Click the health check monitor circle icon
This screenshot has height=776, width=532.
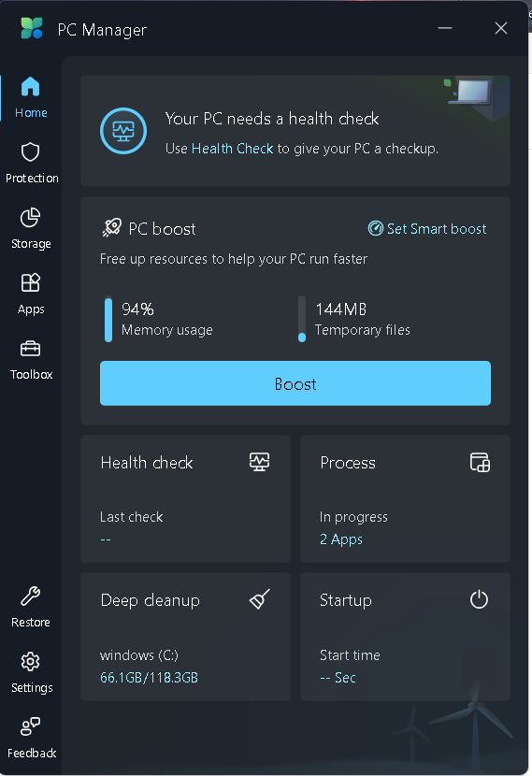click(123, 131)
